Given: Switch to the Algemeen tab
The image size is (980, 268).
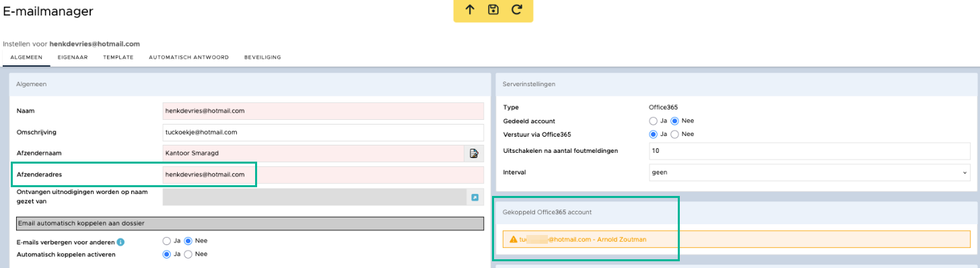Looking at the screenshot, I should (x=27, y=57).
